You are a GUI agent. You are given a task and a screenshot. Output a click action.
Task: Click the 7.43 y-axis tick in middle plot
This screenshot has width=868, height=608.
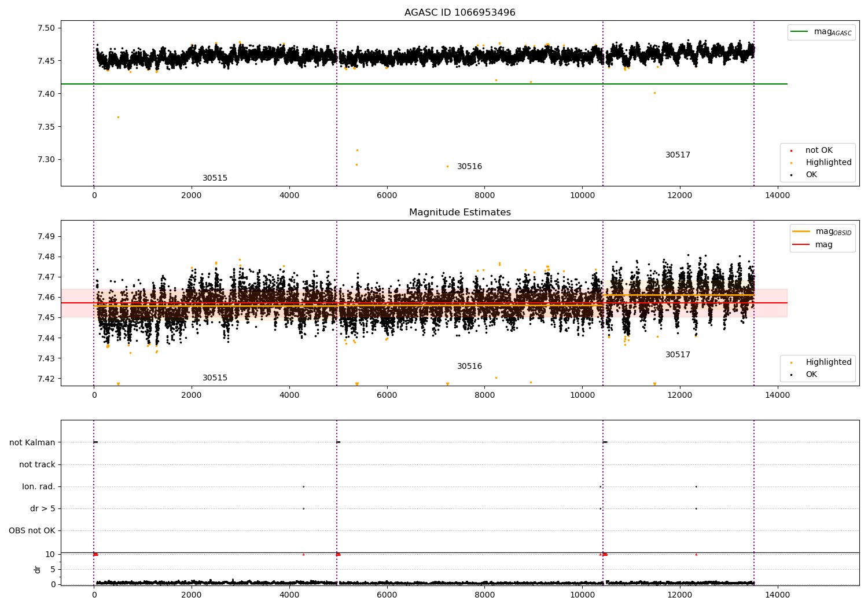pos(46,358)
